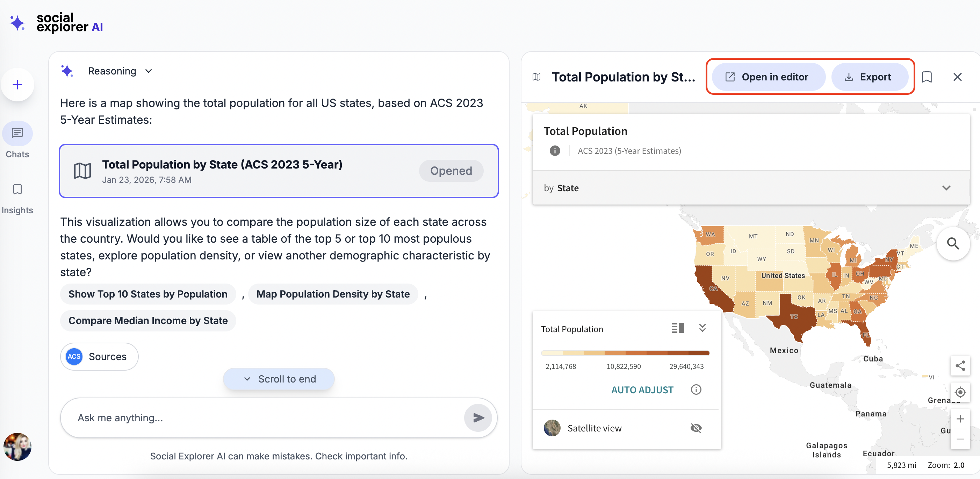
Task: Open the Insights tab
Action: click(x=17, y=198)
